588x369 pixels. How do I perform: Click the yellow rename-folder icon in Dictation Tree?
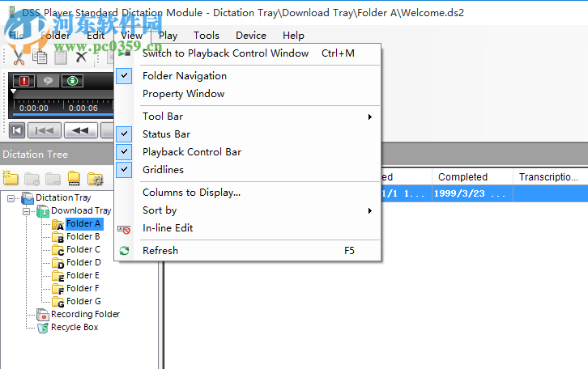(x=74, y=179)
